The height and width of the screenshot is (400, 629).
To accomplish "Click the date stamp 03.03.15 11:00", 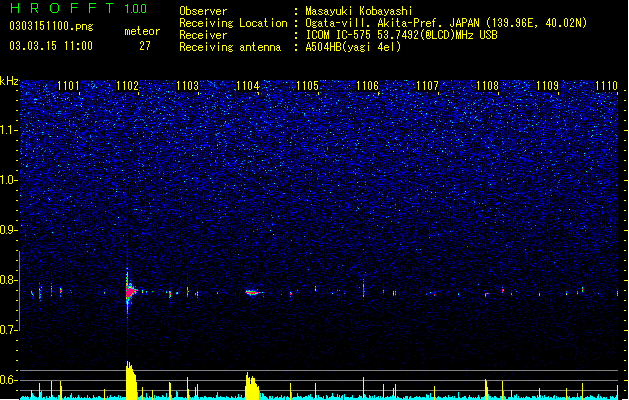I will [x=51, y=46].
